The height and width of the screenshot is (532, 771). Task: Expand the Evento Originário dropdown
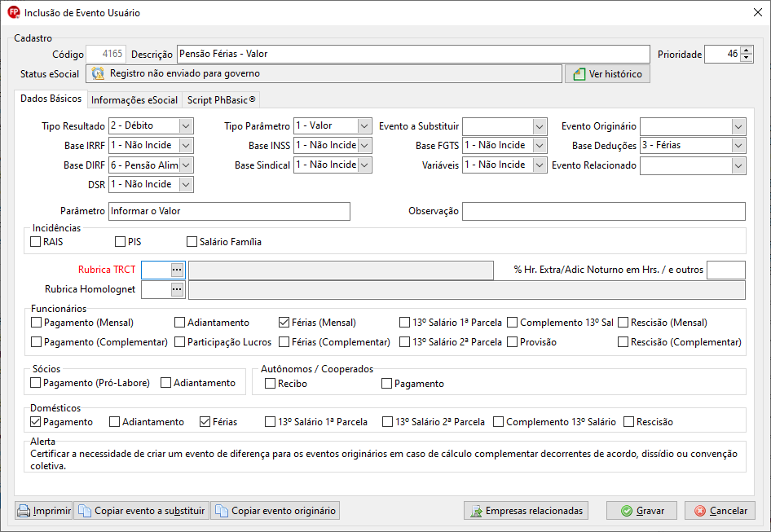(x=738, y=126)
